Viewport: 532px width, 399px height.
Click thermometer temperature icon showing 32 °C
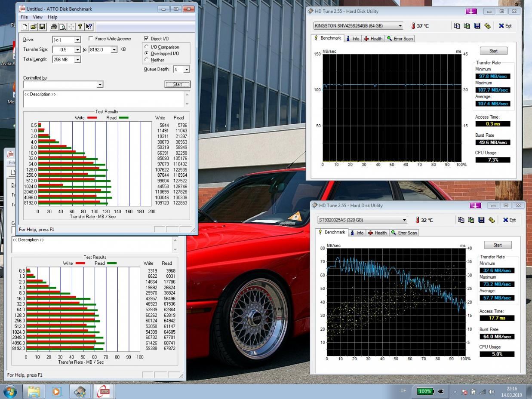417,220
